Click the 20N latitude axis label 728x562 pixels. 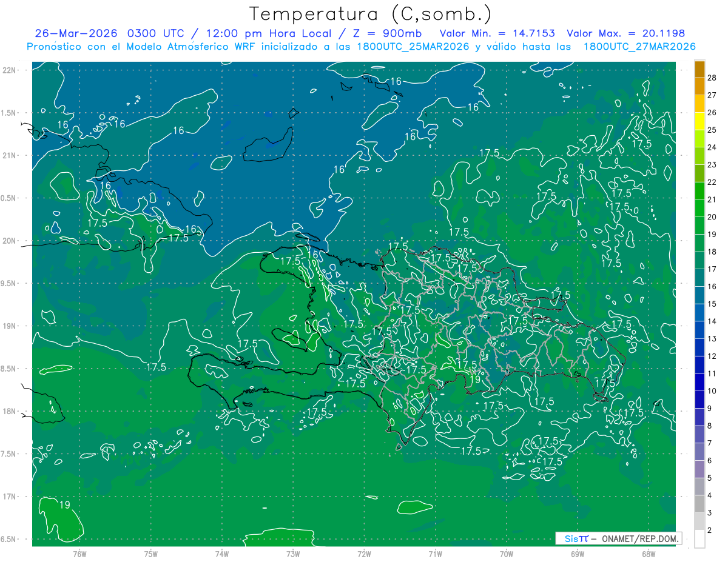(10, 241)
